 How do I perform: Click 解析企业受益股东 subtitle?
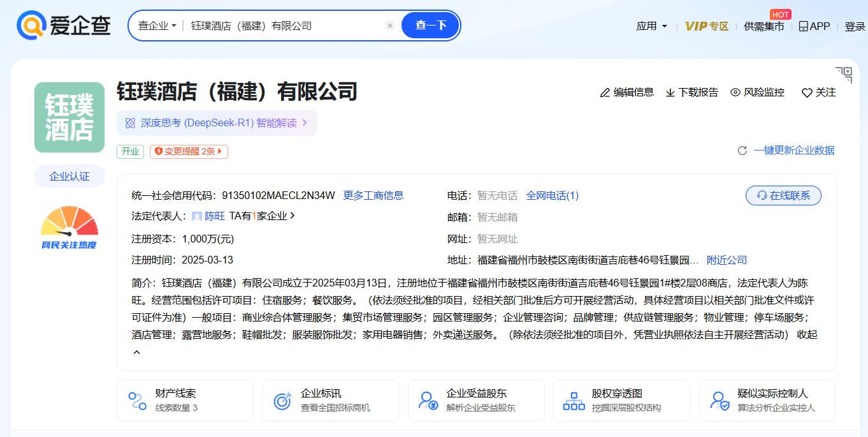point(481,408)
